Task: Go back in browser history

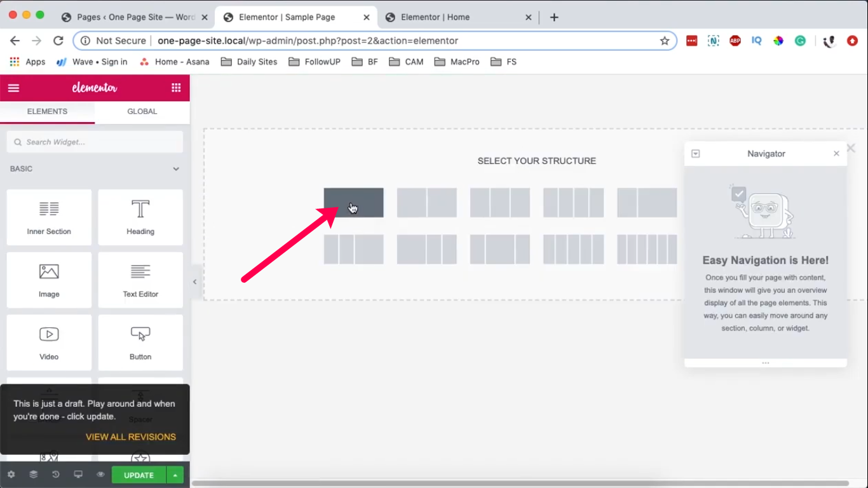Action: pos(15,41)
